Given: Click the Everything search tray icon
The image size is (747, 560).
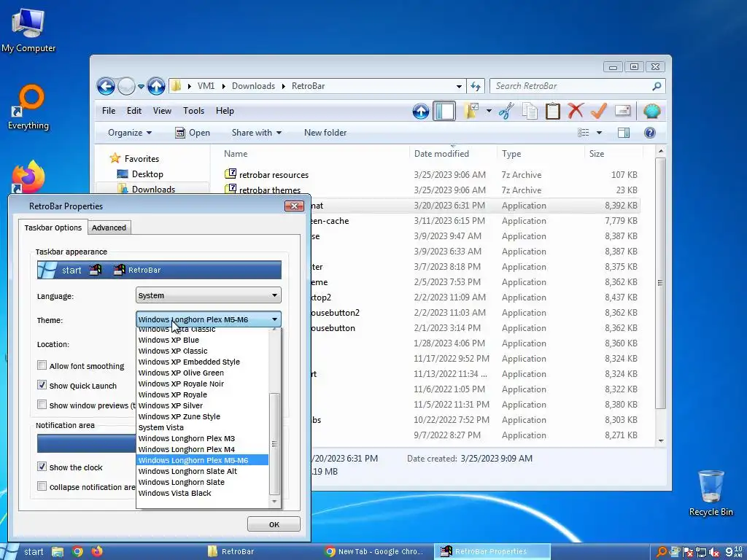Looking at the screenshot, I should click(662, 552).
